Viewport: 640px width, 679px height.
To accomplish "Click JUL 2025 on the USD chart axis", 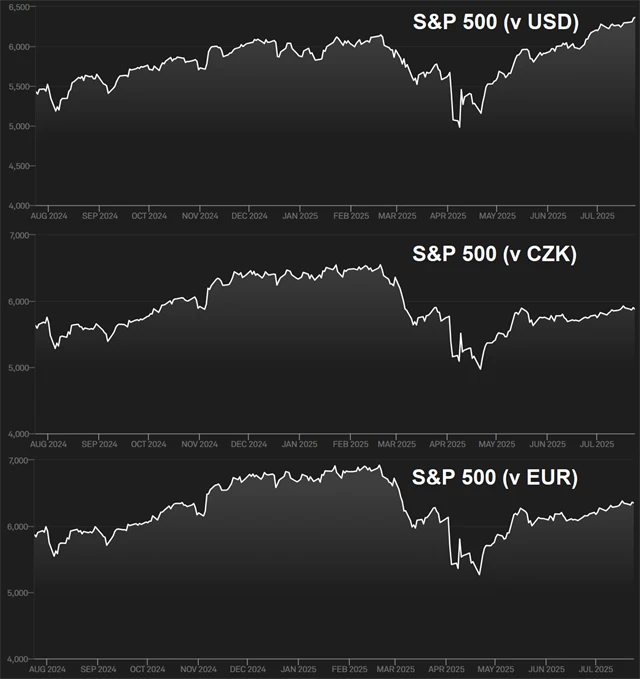I will click(x=596, y=216).
